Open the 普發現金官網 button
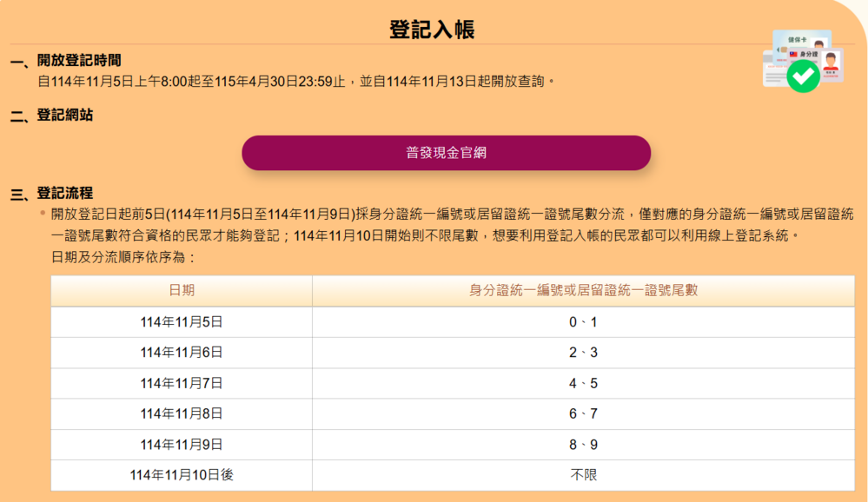Viewport: 868px width, 502px height. (446, 153)
